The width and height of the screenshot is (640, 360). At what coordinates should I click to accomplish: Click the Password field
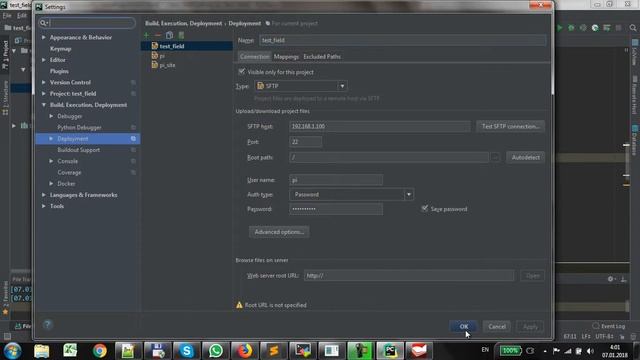[336, 209]
